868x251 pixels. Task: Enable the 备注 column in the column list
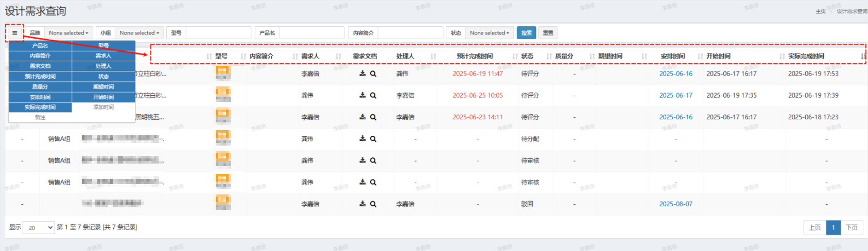(x=40, y=118)
